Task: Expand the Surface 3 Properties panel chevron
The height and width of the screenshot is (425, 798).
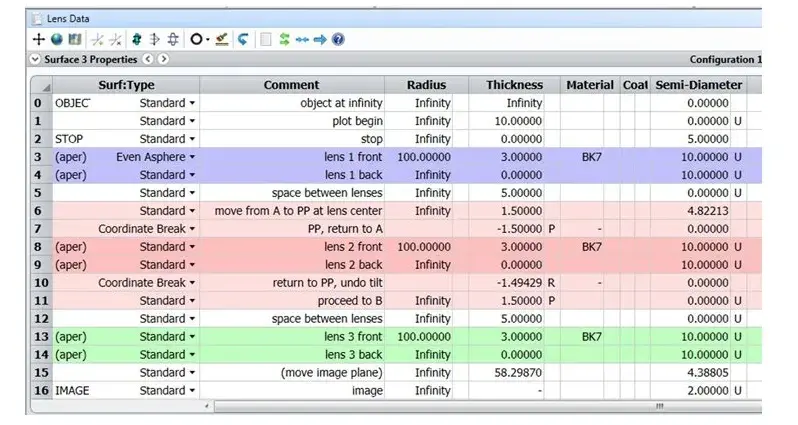Action: click(x=35, y=59)
